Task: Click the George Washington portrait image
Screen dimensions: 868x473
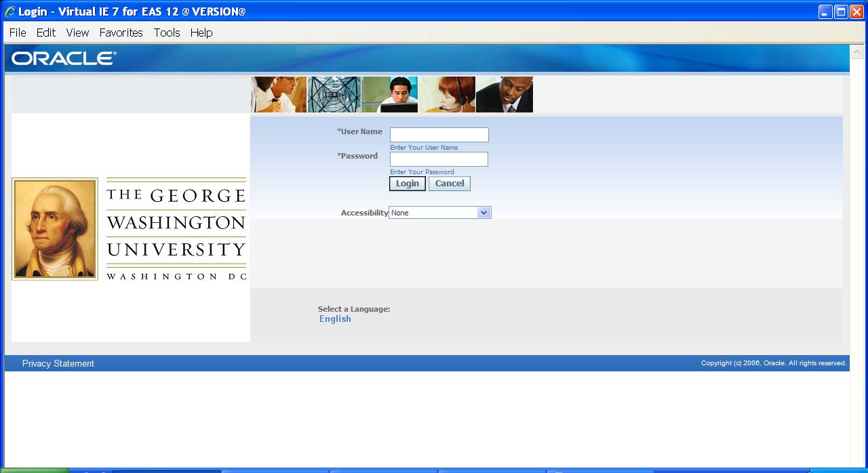Action: (x=54, y=228)
